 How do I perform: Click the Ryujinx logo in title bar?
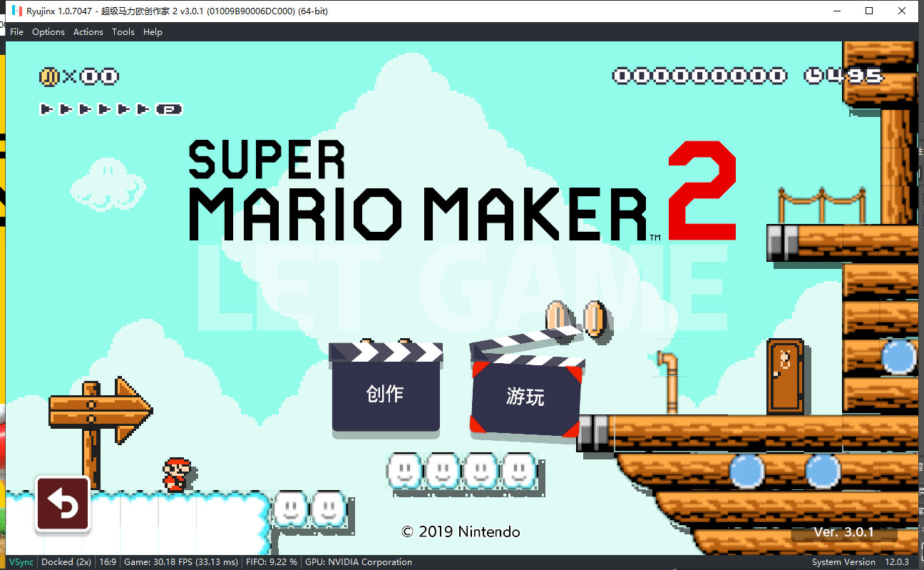16,11
